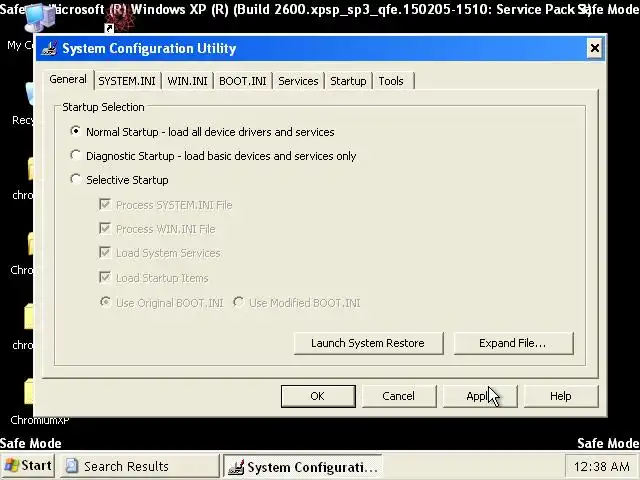Go to the Startup tab

click(348, 81)
